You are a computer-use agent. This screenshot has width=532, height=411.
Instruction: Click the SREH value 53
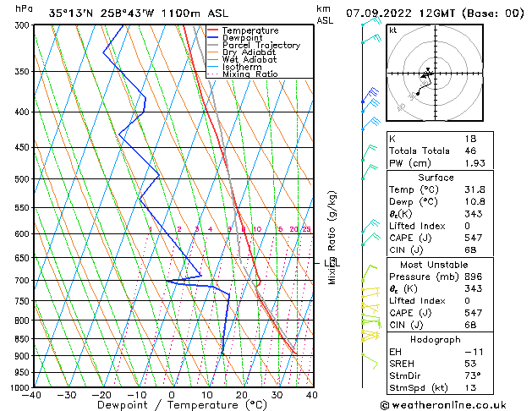point(470,364)
